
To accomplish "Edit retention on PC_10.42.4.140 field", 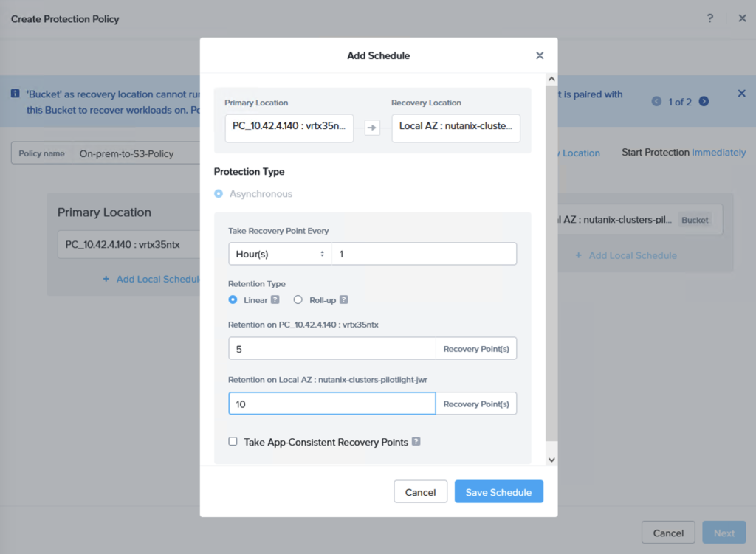I will point(332,349).
